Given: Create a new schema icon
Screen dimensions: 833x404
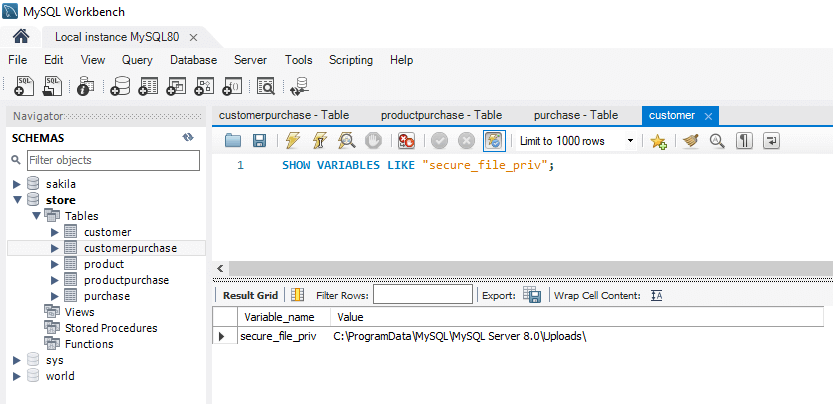Looking at the screenshot, I should pos(120,86).
